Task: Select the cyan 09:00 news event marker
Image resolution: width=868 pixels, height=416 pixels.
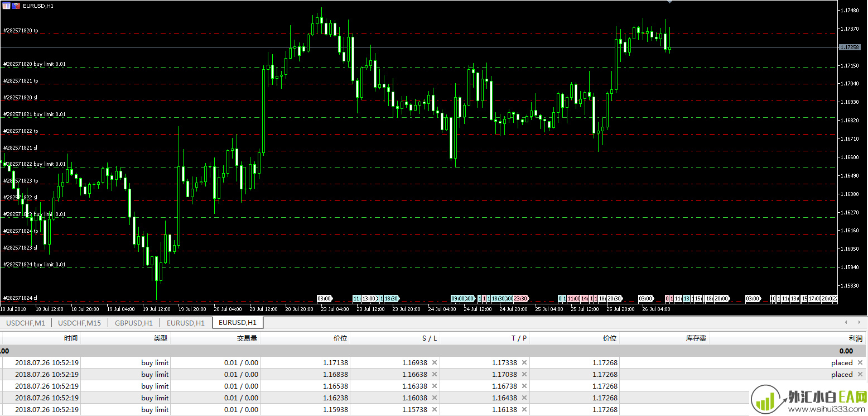Action: click(x=458, y=299)
